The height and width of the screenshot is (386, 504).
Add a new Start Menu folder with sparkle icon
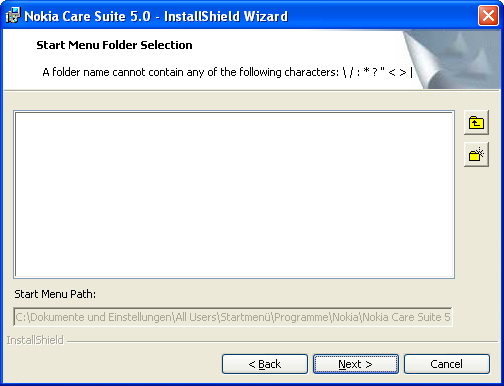tap(476, 154)
